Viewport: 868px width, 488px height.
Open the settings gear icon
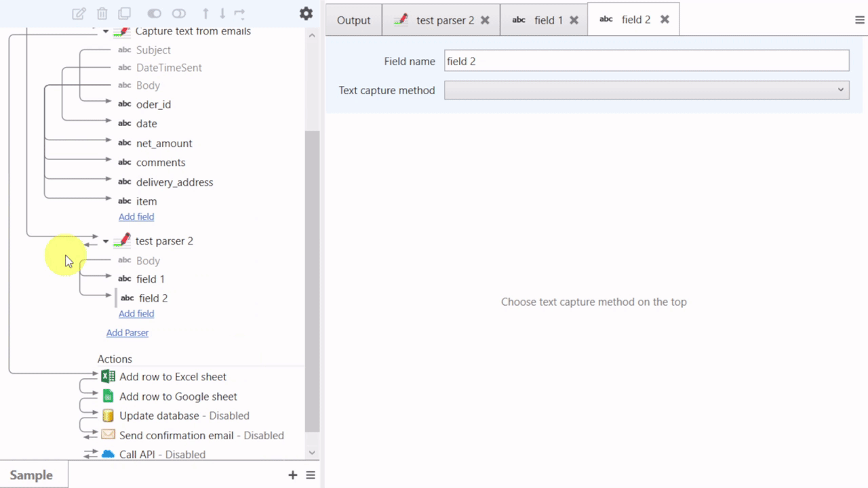(x=306, y=14)
